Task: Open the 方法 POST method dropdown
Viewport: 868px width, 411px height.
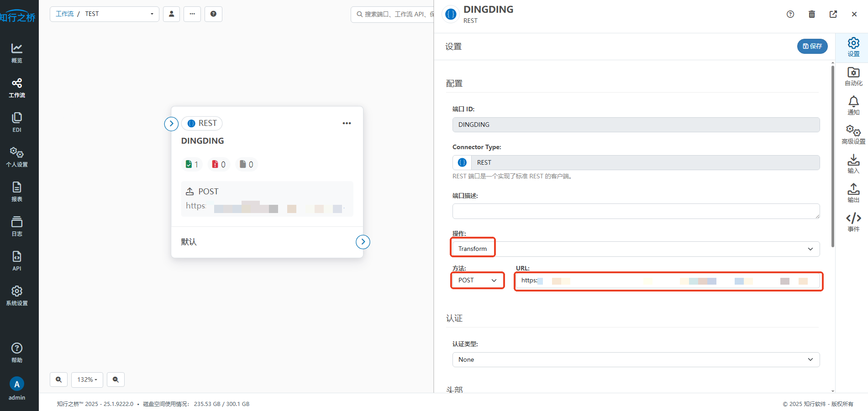Action: (x=477, y=281)
